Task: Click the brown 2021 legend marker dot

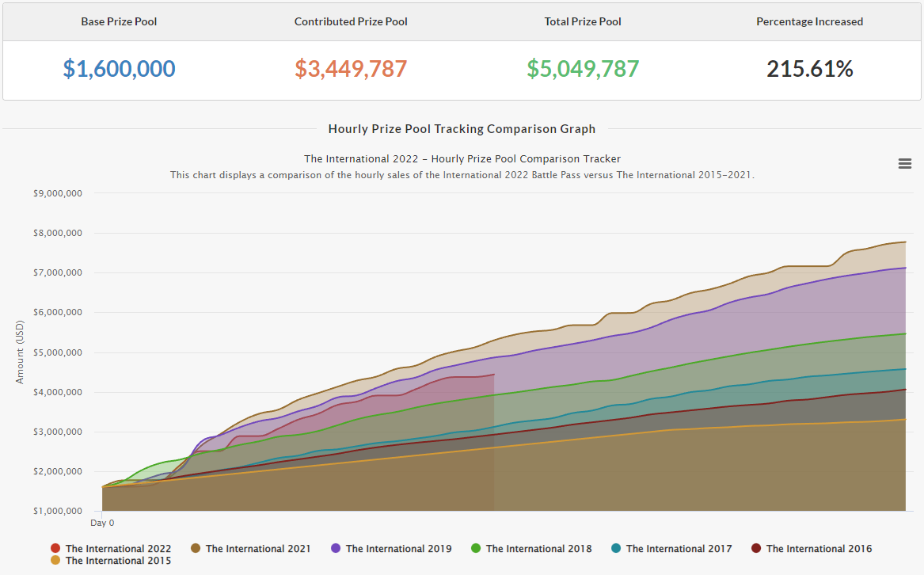Action: pyautogui.click(x=196, y=548)
